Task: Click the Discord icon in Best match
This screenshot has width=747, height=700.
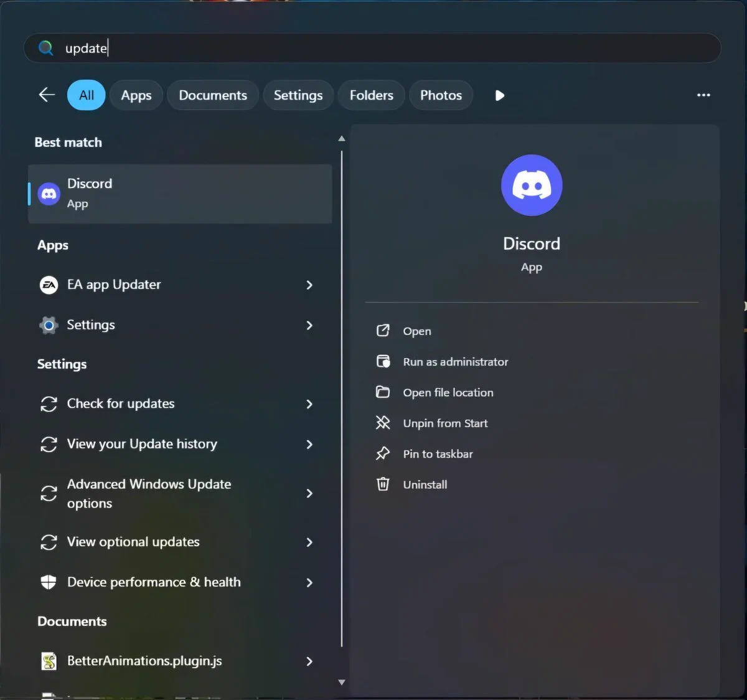Action: (x=49, y=194)
